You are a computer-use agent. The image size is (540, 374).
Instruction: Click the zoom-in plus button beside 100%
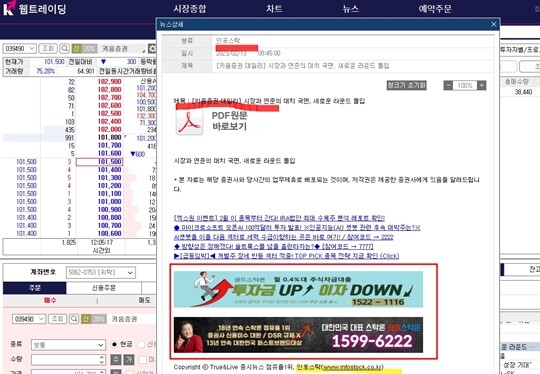pyautogui.click(x=481, y=85)
